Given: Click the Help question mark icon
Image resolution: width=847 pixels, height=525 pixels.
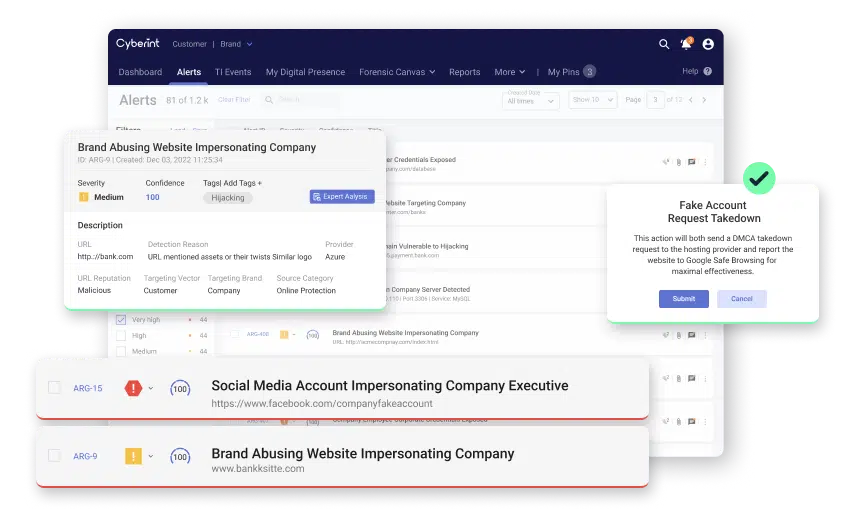Looking at the screenshot, I should 708,72.
